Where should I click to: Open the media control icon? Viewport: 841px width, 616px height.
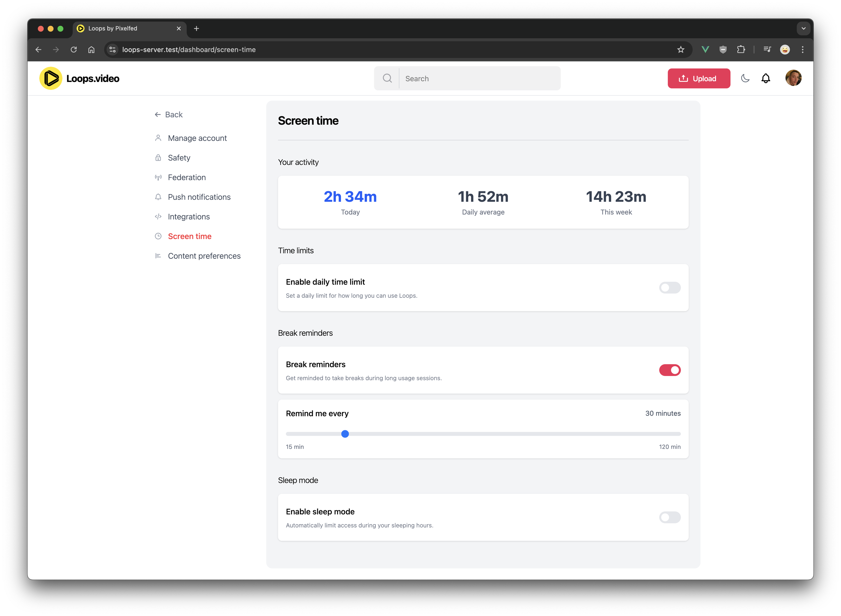tap(767, 50)
